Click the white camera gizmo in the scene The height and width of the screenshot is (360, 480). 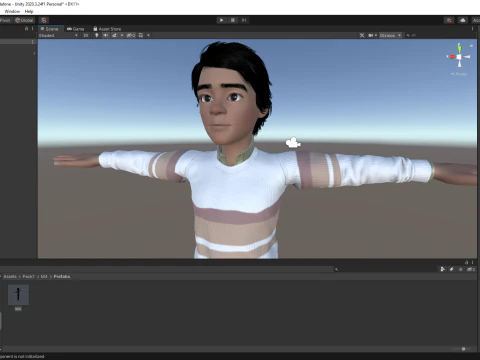(x=293, y=143)
